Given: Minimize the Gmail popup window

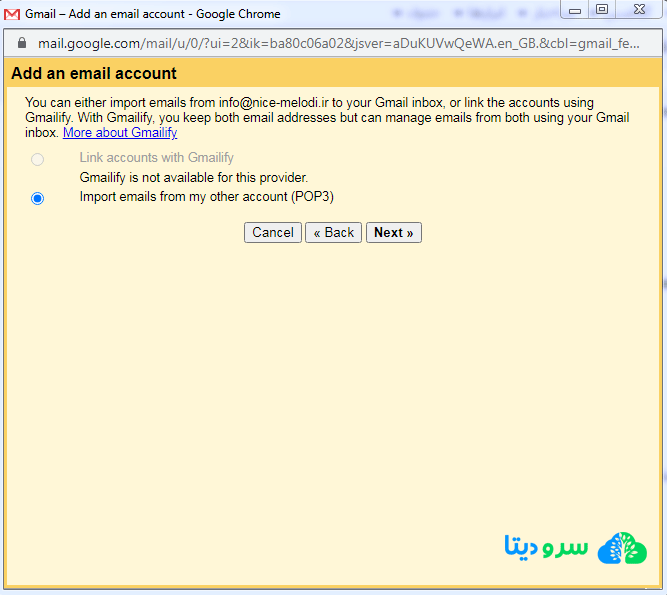Looking at the screenshot, I should pyautogui.click(x=576, y=10).
